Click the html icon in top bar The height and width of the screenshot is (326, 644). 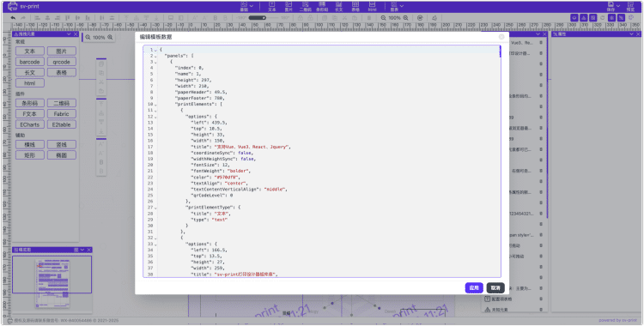coord(372,6)
